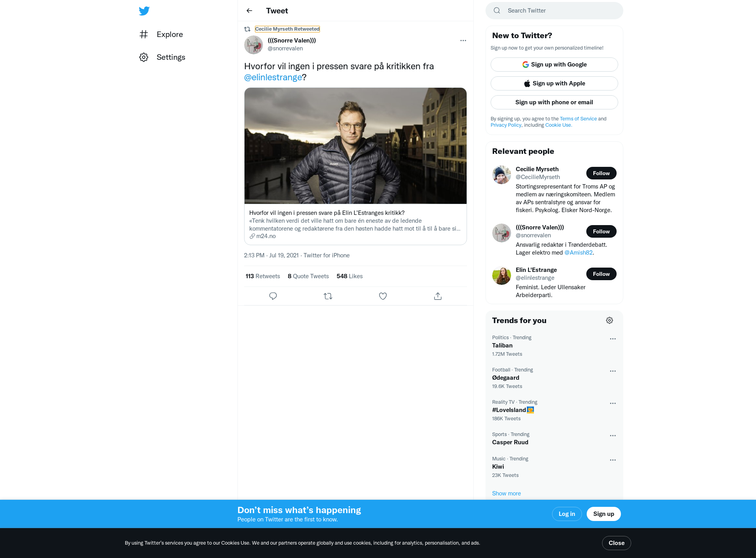Open the Trends settings gear icon

click(x=610, y=320)
